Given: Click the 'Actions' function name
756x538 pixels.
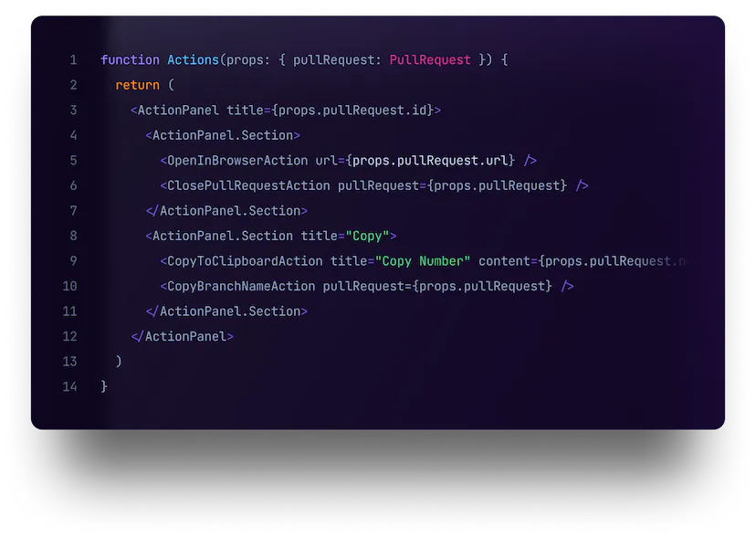Looking at the screenshot, I should pyautogui.click(x=193, y=60).
